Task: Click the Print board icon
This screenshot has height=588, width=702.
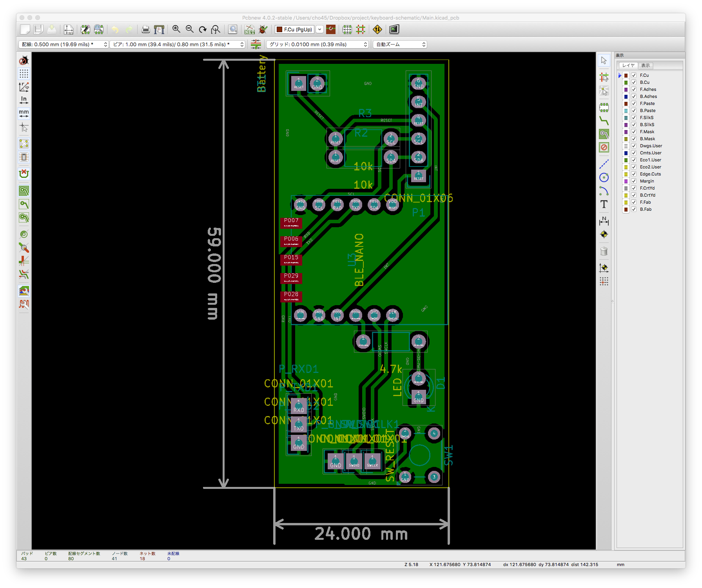Action: (145, 29)
